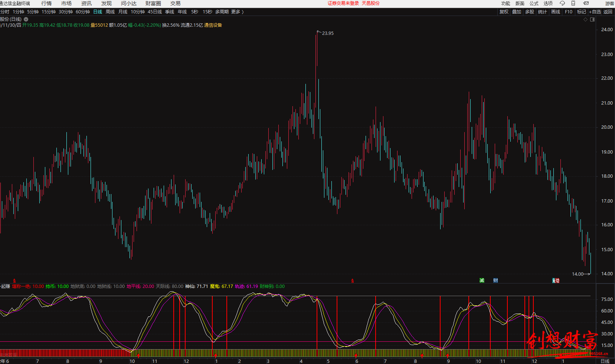Open dropdown next to 股份(日线) title
Image resolution: width=615 pixels, height=364 pixels.
[x=26, y=19]
